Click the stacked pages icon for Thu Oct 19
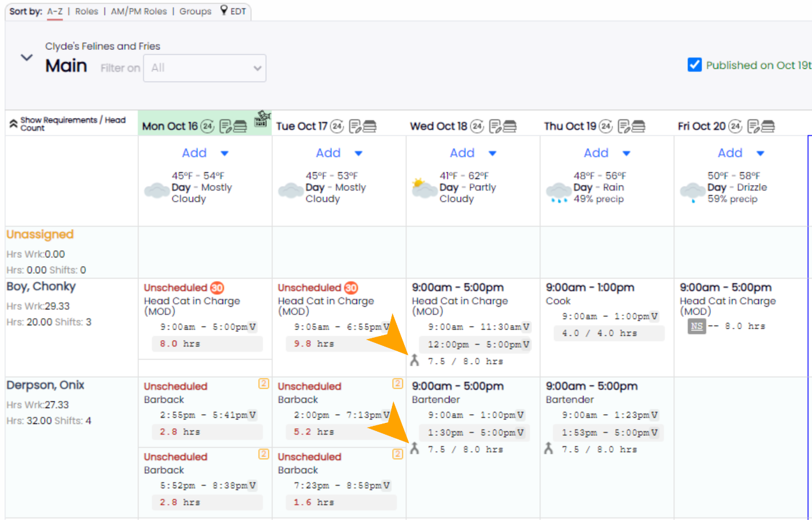The width and height of the screenshot is (812, 521). [x=638, y=126]
